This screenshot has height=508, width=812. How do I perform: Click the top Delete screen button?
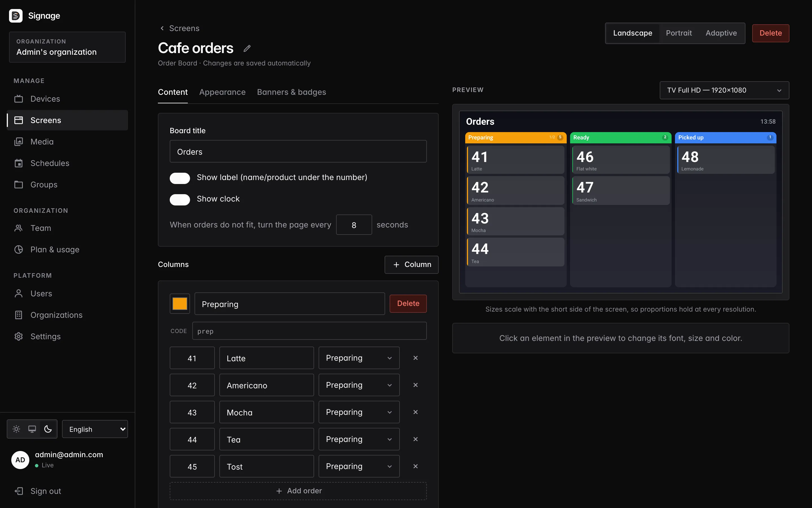(x=770, y=33)
